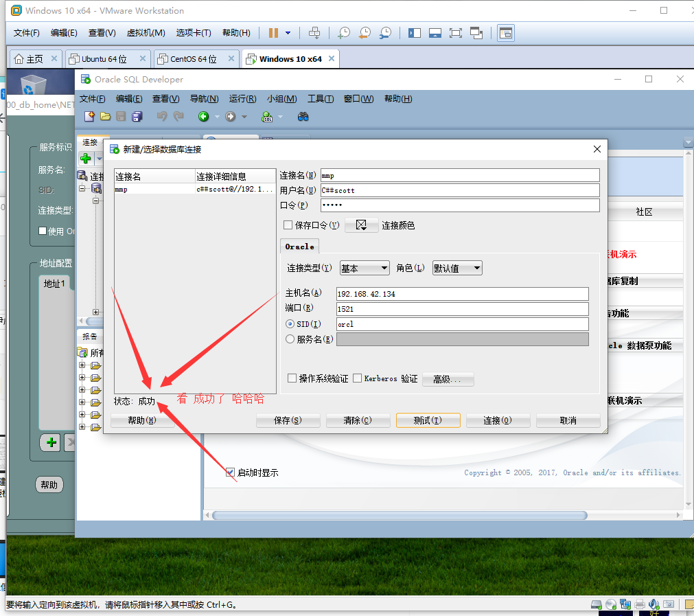Click the Send Ctrl+Alt+Del icon in VMware
The height and width of the screenshot is (616, 694).
coord(314,33)
